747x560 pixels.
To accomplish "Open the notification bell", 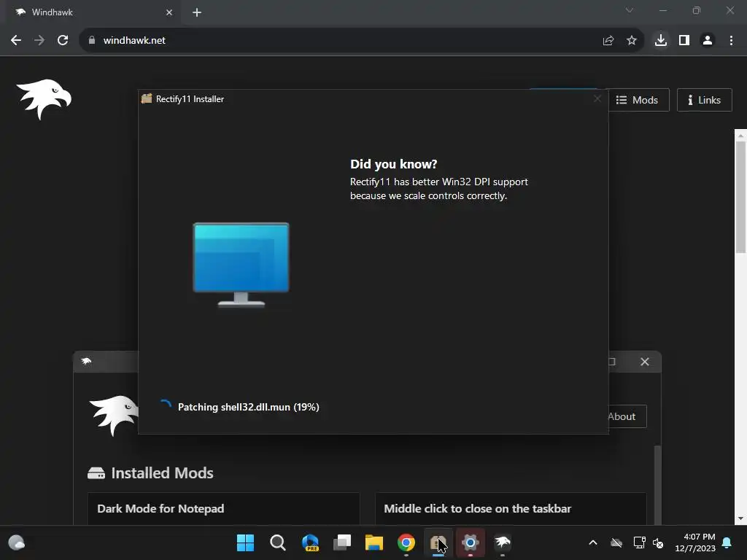I will (x=727, y=542).
